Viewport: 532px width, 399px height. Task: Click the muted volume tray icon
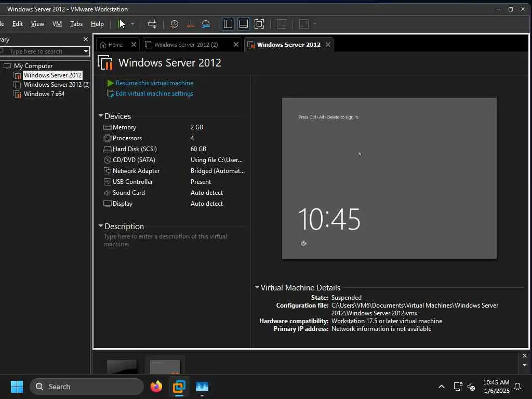(x=471, y=387)
